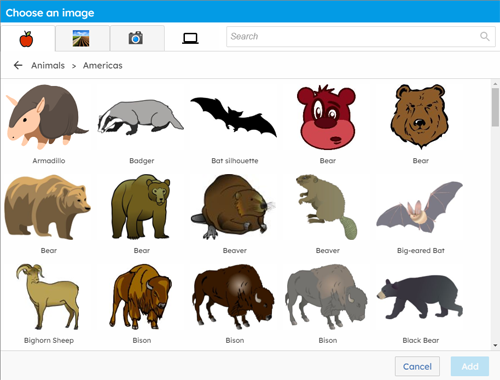Click the Bat silhouette label

(x=235, y=161)
